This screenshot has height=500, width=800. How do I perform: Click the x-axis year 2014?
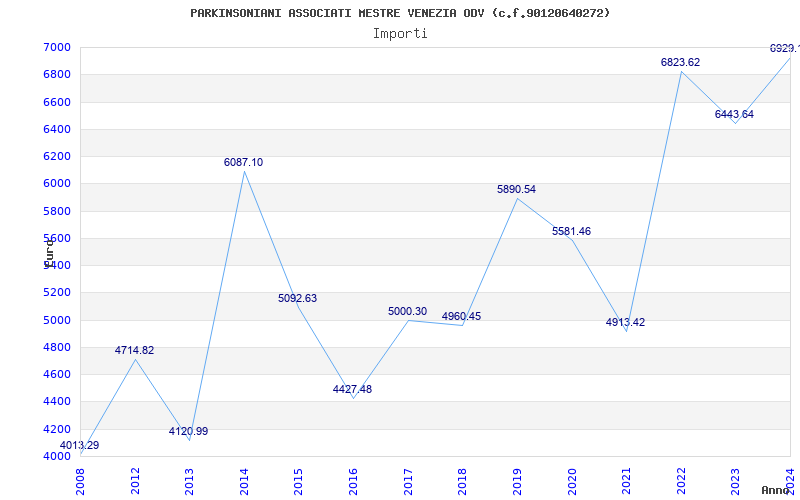click(244, 481)
